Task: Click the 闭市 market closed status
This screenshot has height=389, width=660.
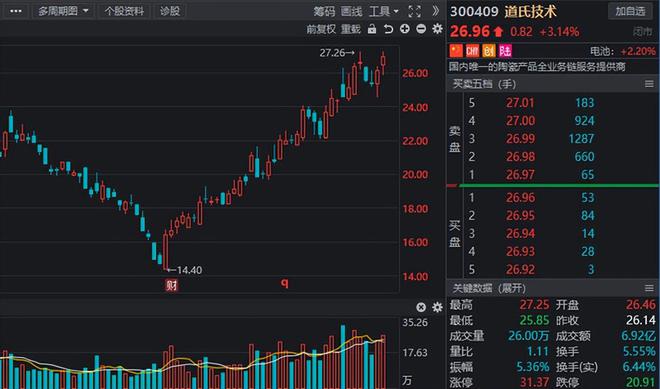Action: 644,32
